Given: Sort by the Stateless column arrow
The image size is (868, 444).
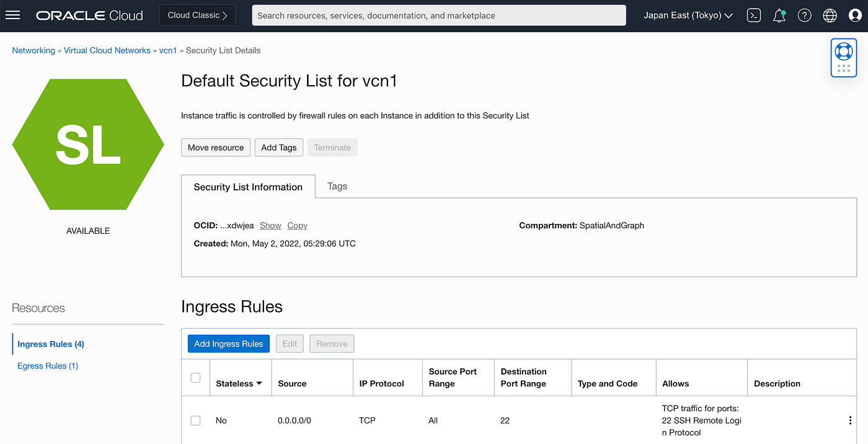Looking at the screenshot, I should tap(259, 383).
